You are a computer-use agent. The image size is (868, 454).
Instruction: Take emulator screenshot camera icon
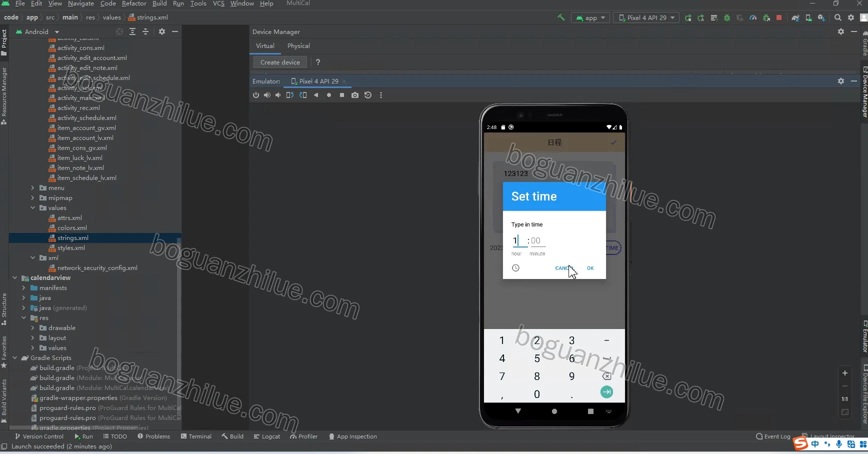[x=355, y=95]
